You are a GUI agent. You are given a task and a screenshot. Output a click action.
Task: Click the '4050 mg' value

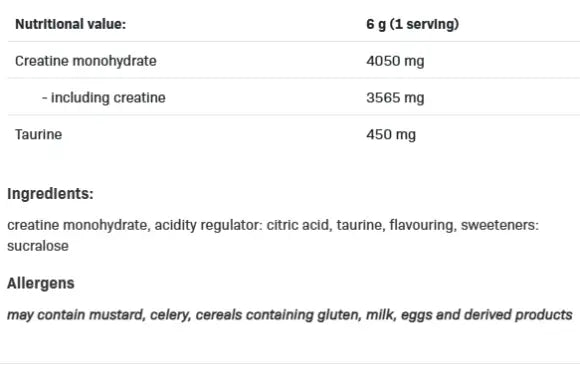coord(395,61)
